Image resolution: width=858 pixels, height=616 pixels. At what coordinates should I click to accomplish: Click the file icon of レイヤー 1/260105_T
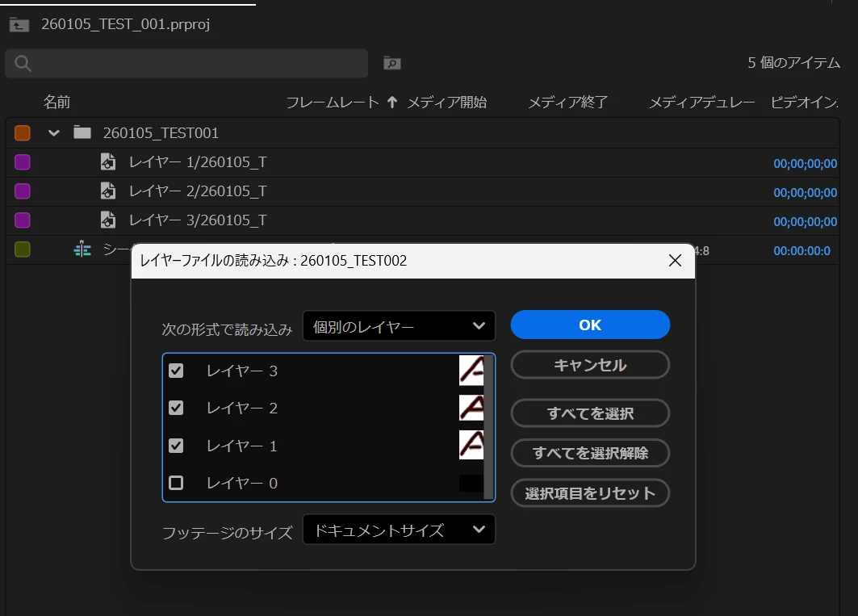108,161
